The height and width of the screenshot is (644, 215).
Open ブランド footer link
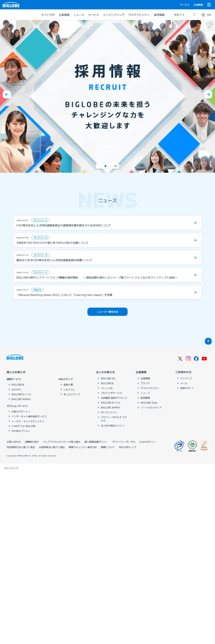coord(145,383)
